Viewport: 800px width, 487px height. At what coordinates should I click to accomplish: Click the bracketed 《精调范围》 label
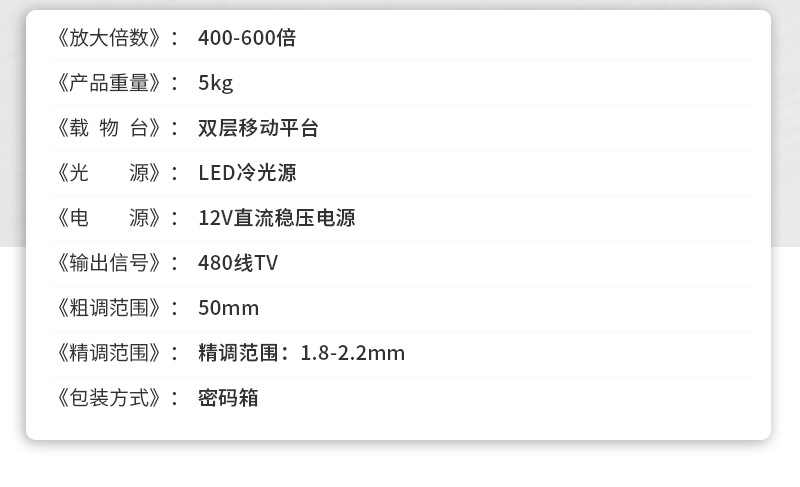coord(108,353)
